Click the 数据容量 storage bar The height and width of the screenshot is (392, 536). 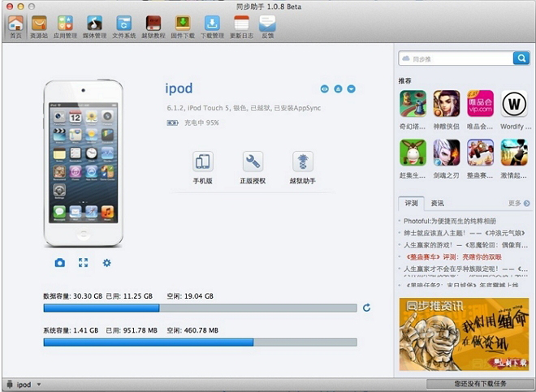coord(200,308)
